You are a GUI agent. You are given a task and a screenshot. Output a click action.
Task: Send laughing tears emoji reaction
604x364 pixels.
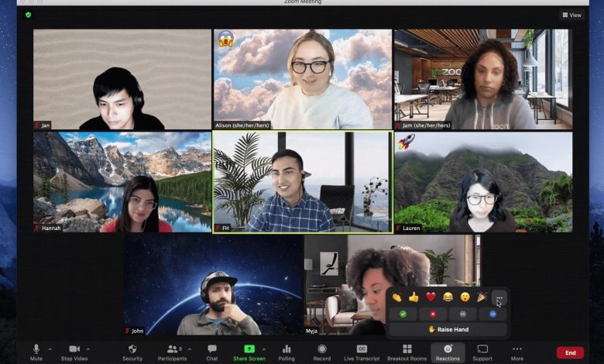tap(448, 297)
